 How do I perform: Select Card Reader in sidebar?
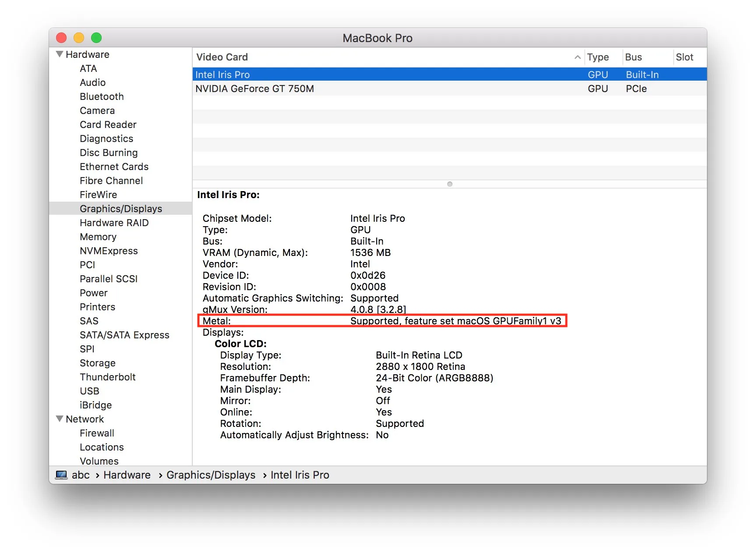point(108,124)
